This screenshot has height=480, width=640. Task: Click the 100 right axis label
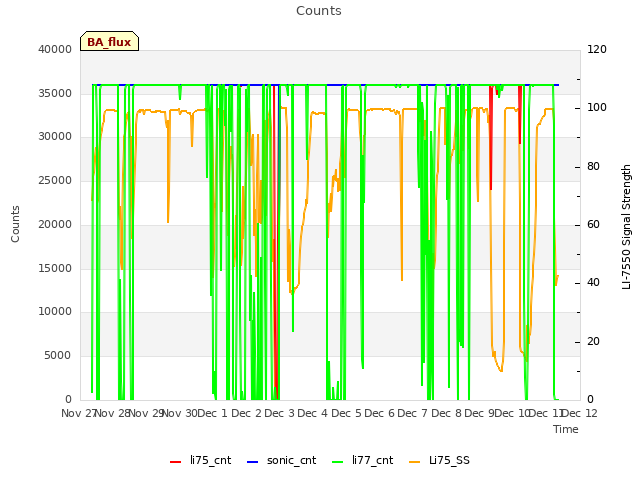(597, 107)
